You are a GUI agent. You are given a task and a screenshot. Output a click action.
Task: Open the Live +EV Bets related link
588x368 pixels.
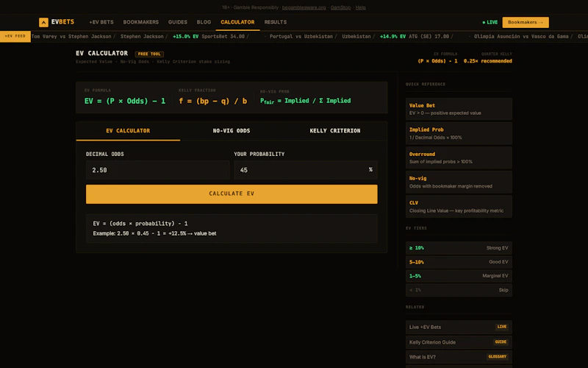[x=459, y=327]
